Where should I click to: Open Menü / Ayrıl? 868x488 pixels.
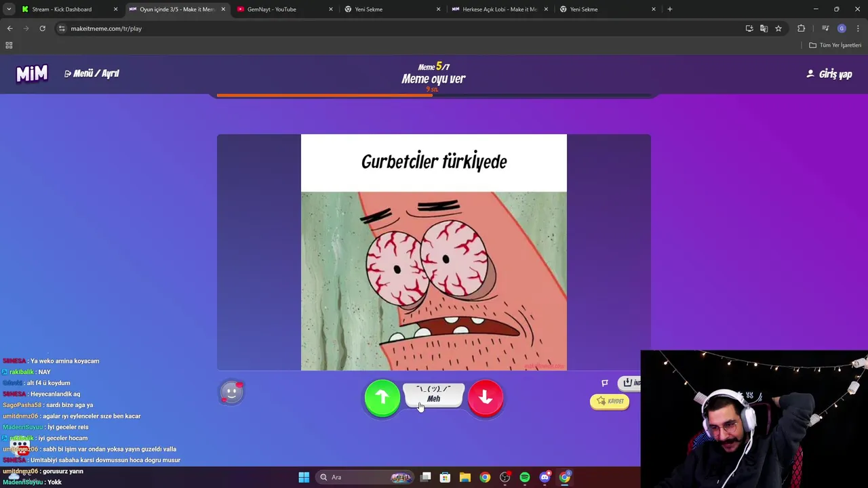[92, 73]
